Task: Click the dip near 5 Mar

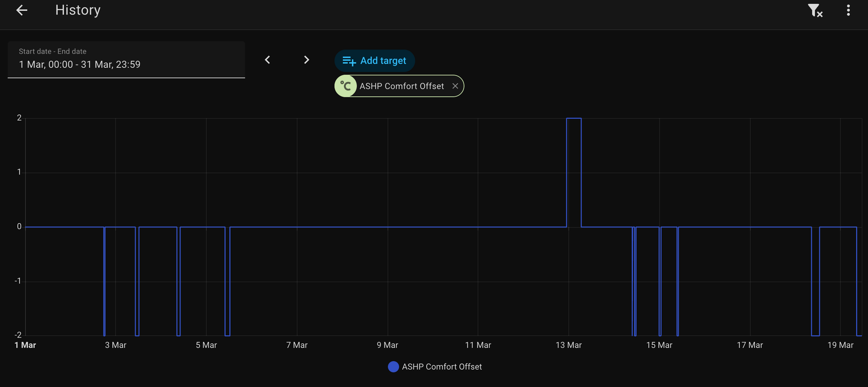Action: coord(227,335)
